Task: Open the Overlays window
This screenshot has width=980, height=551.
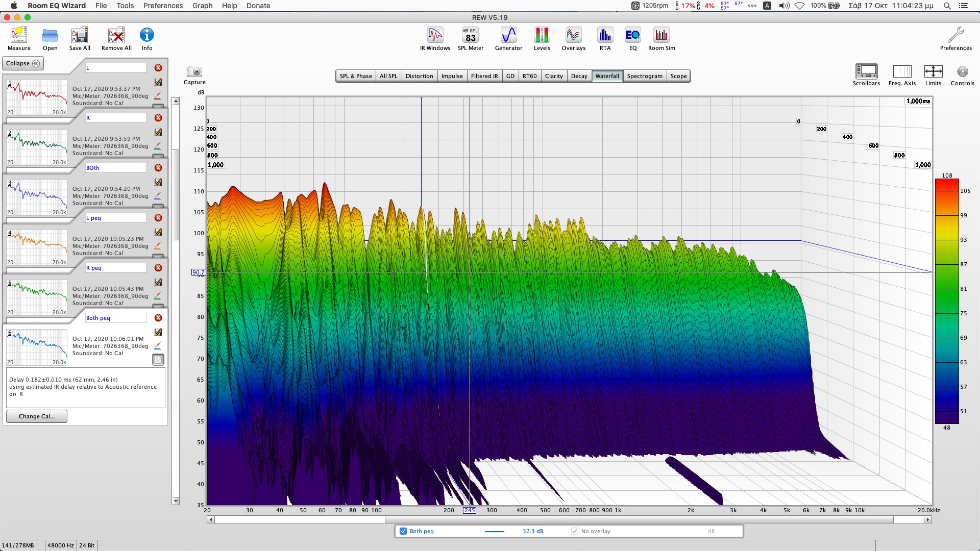Action: tap(573, 39)
